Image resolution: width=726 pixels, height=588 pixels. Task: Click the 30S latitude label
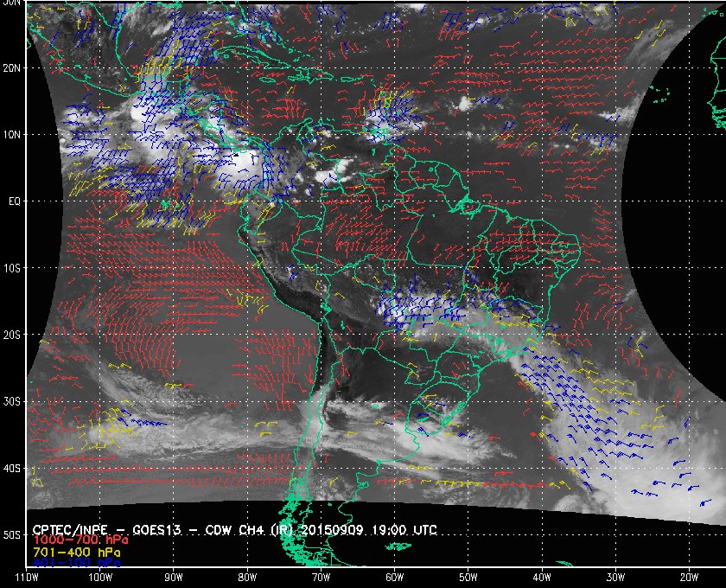11,401
